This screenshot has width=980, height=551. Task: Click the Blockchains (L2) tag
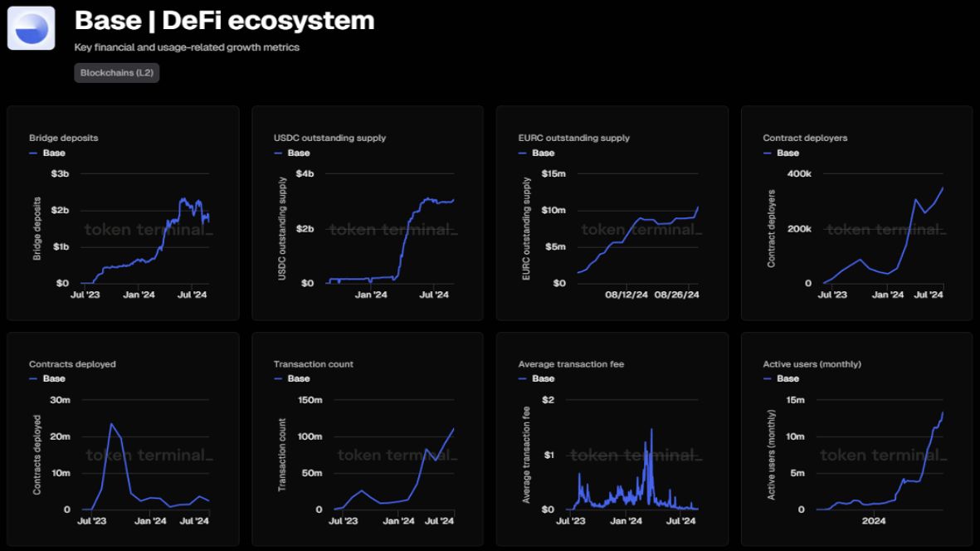117,72
